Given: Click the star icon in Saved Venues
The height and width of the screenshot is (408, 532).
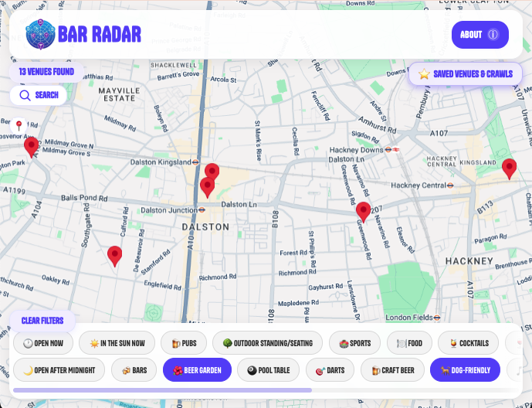Looking at the screenshot, I should coord(424,74).
